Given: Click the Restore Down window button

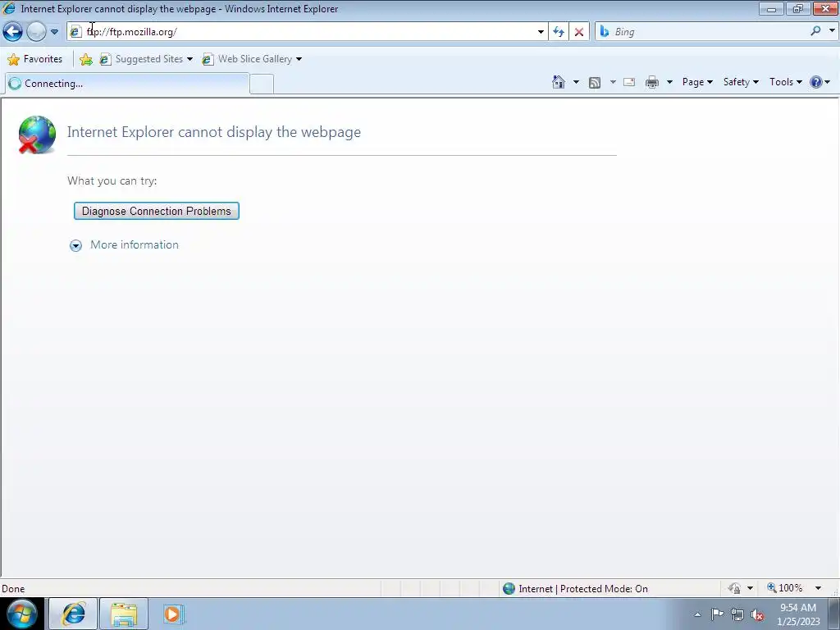Looking at the screenshot, I should tap(798, 8).
